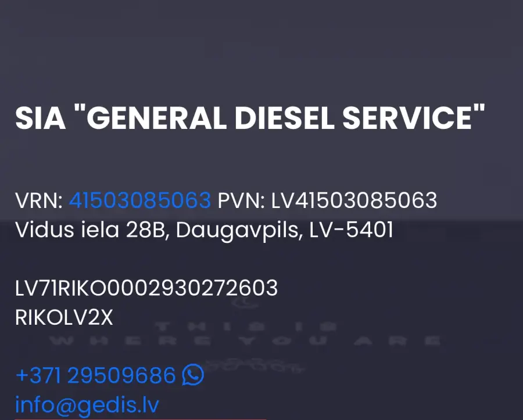
Task: Click the LV-5401 postal code
Action: point(352,229)
